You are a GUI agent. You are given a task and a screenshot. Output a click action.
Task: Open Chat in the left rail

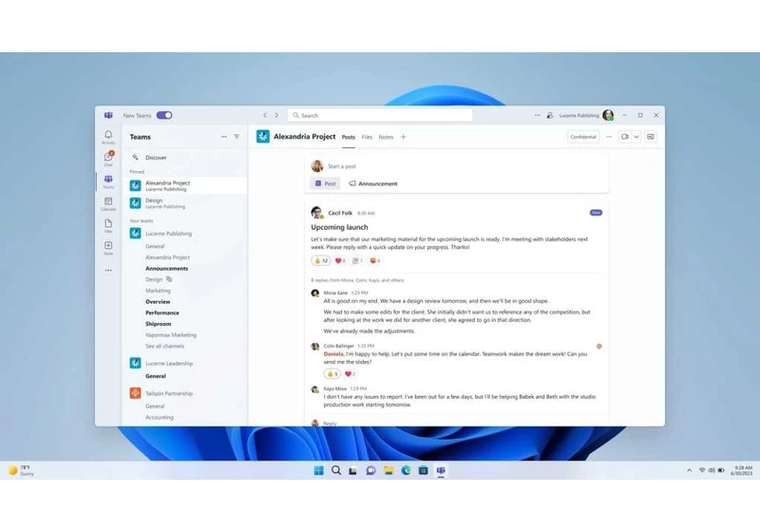(108, 159)
